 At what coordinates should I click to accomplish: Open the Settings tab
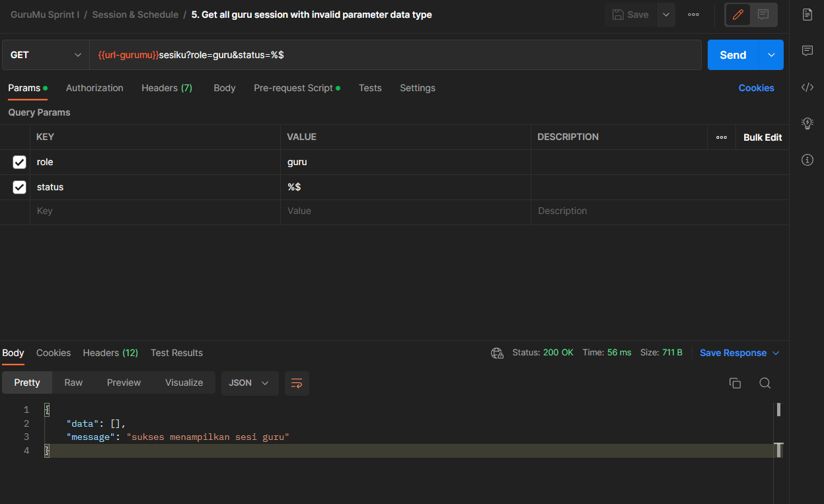pos(418,88)
